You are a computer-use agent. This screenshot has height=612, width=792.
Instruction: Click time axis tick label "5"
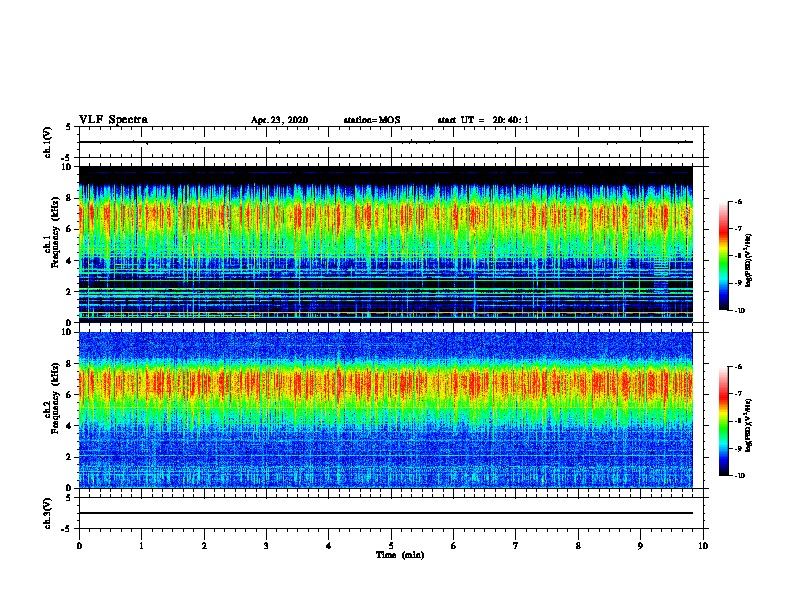391,546
